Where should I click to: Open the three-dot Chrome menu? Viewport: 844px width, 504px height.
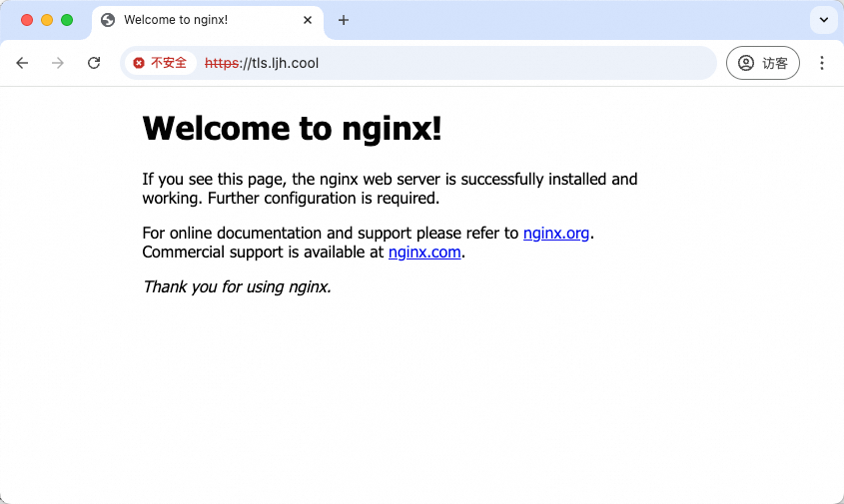(821, 63)
